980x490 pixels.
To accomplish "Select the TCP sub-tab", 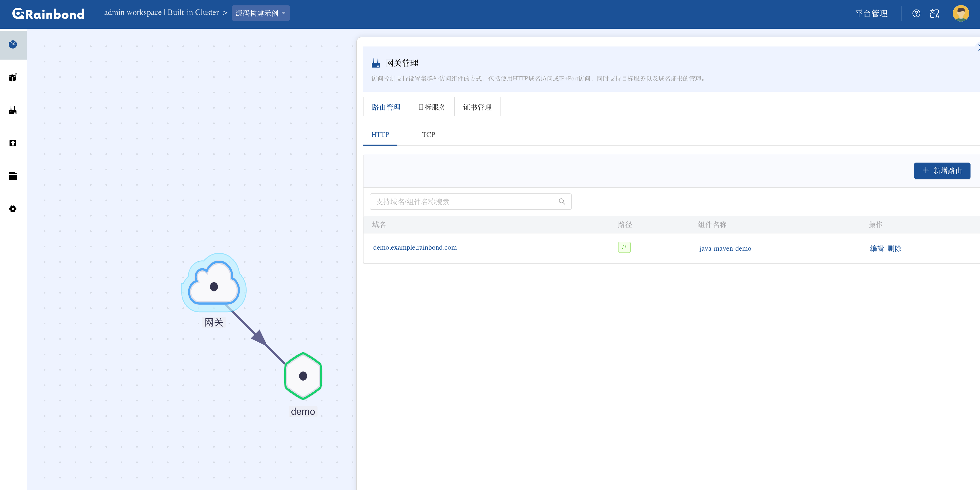I will click(428, 134).
